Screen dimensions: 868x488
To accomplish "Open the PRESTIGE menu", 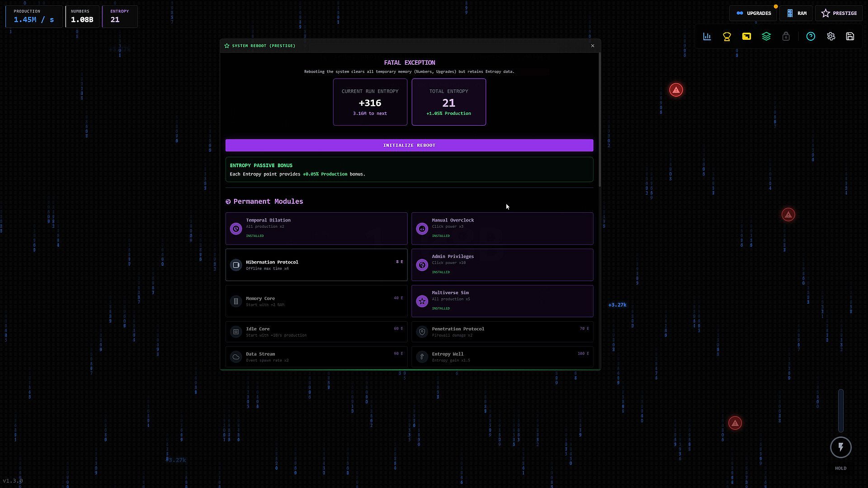I will click(839, 13).
